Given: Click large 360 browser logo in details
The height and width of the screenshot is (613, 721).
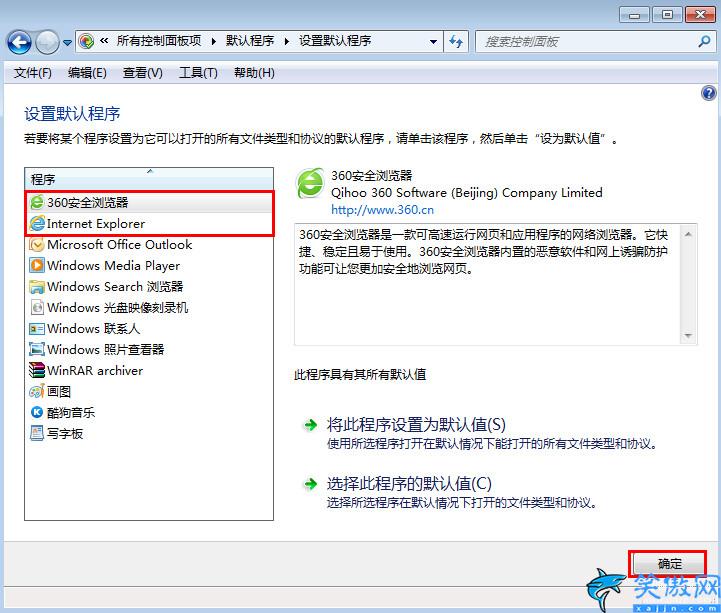Looking at the screenshot, I should [310, 183].
